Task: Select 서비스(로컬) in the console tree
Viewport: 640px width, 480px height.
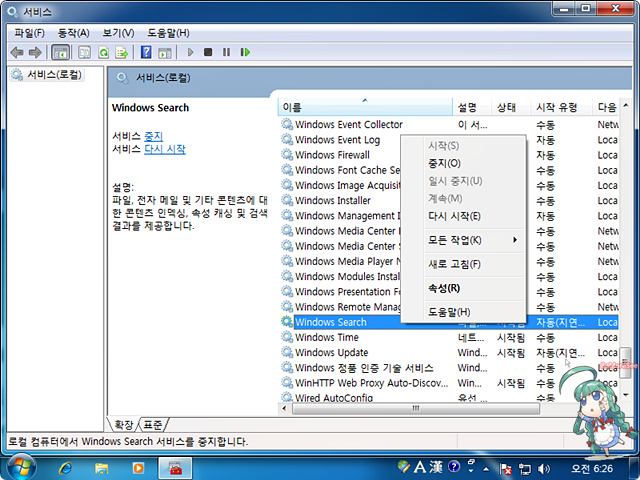Action: click(54, 75)
